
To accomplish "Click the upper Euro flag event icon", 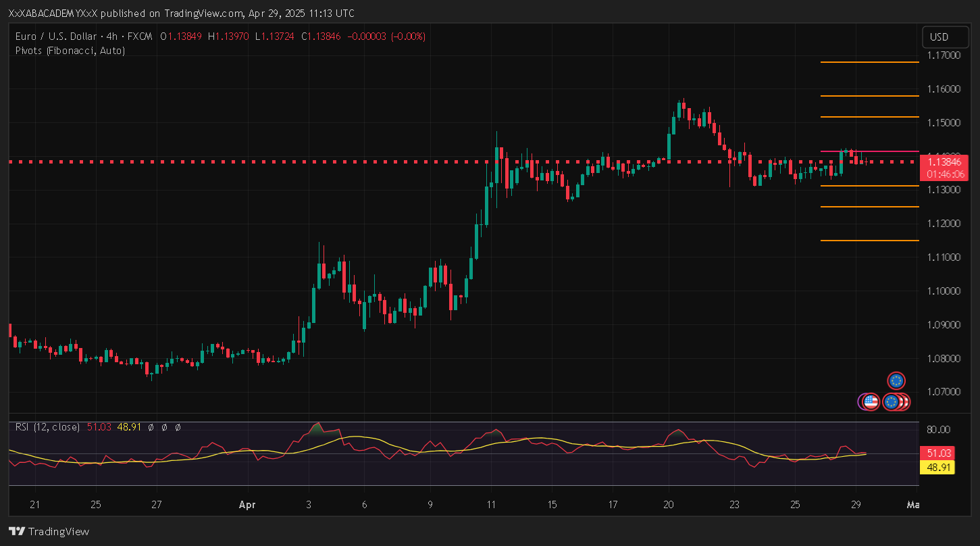I will pos(896,381).
